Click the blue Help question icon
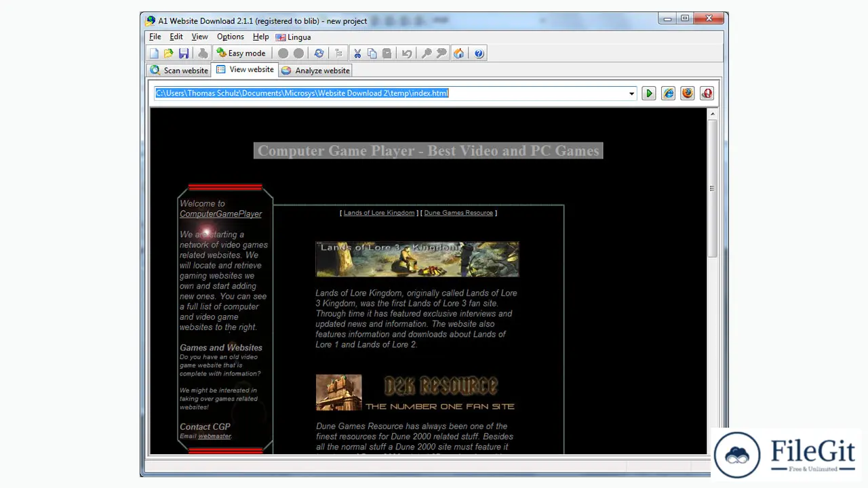The image size is (868, 488). click(x=479, y=54)
